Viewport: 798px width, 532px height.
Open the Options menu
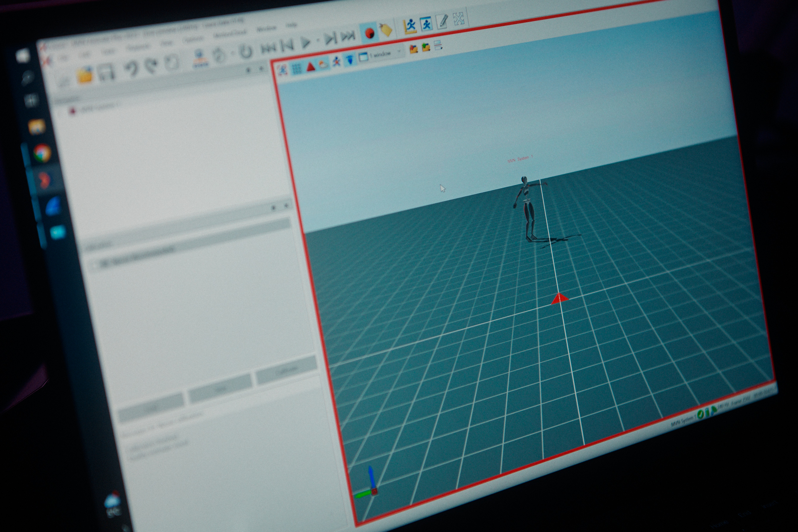pos(193,40)
